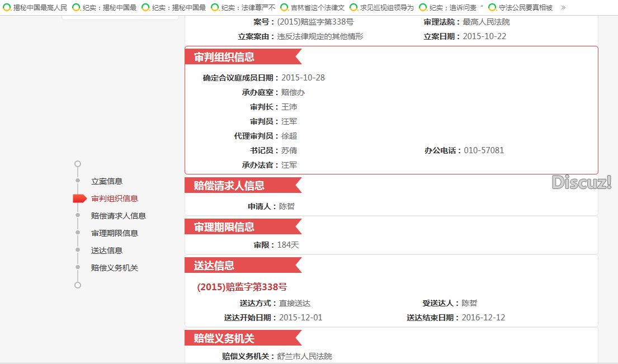The height and width of the screenshot is (364, 618).
Task: Click the red case number heading under 送达信息
Action: click(242, 287)
